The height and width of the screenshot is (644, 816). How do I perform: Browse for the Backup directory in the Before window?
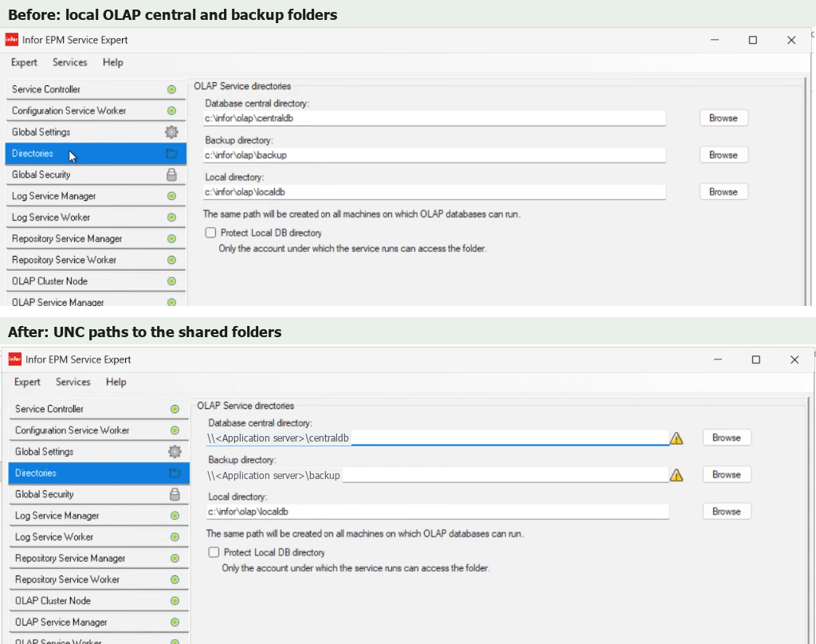(724, 155)
